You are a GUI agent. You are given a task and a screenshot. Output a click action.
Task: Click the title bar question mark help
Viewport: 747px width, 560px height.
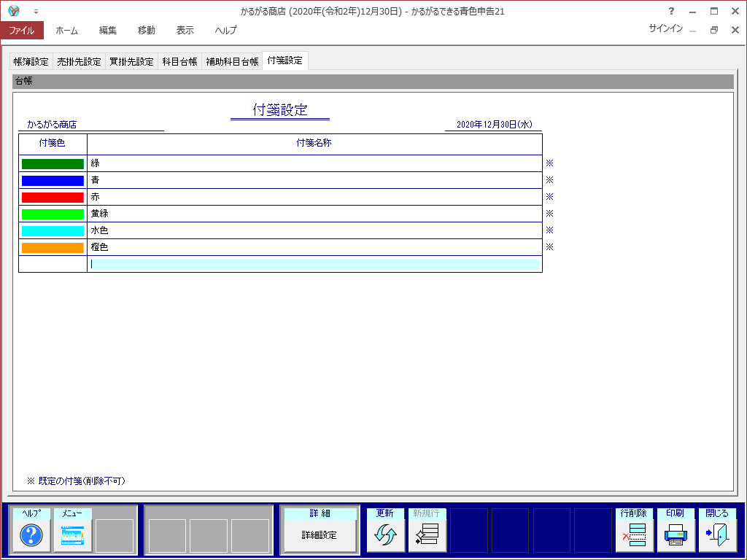click(x=671, y=11)
